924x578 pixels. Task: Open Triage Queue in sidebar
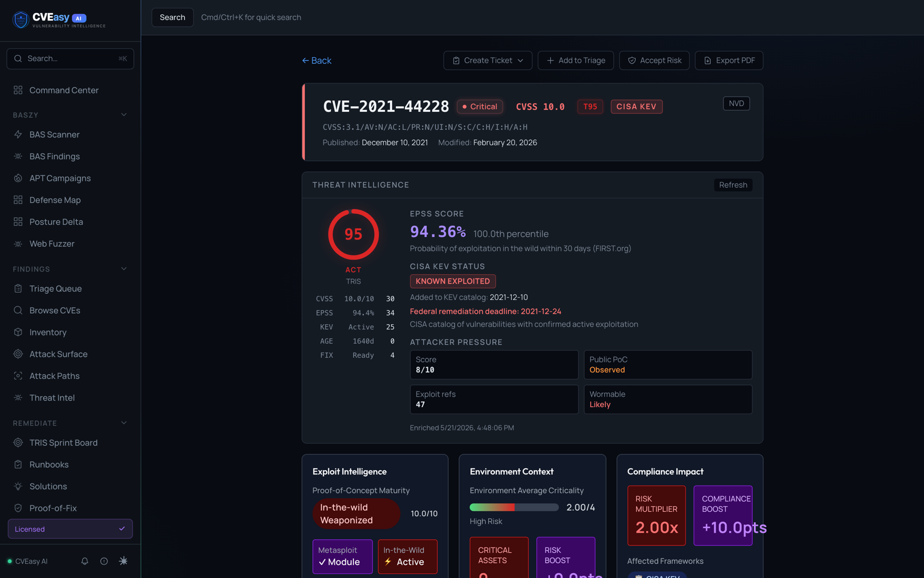pyautogui.click(x=70, y=288)
